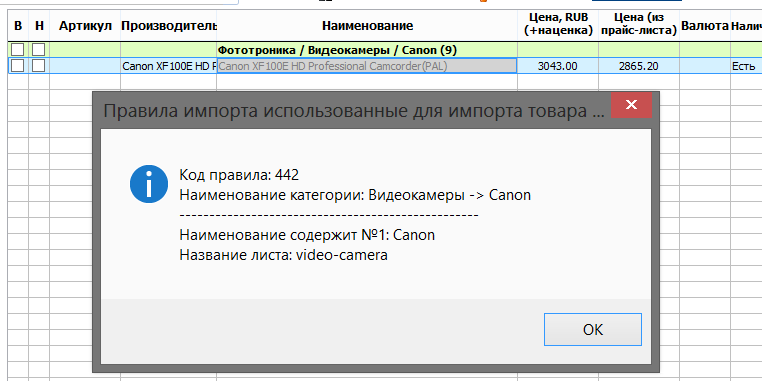762x381 pixels.
Task: Click the Canon XF100E HD manufacturer cell
Action: [x=169, y=66]
